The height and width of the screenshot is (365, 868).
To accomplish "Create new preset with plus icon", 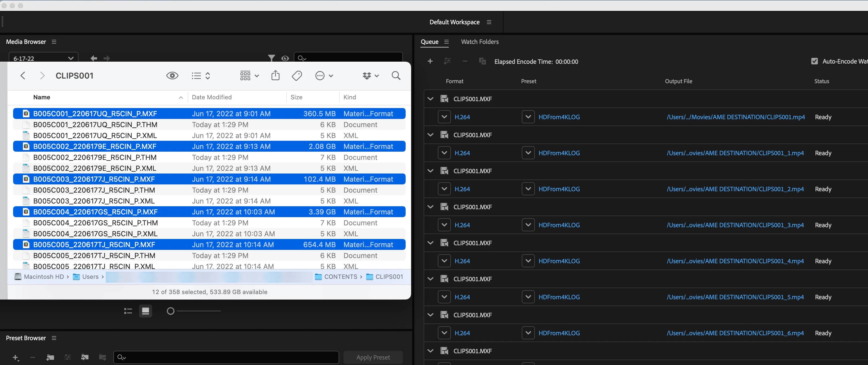I will tap(16, 357).
